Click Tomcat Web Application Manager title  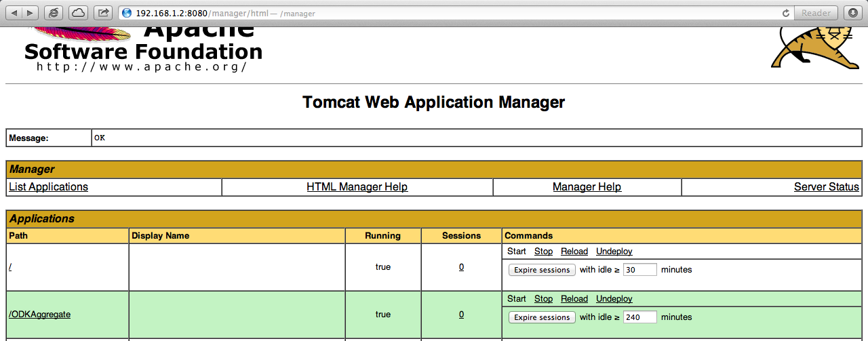[433, 102]
